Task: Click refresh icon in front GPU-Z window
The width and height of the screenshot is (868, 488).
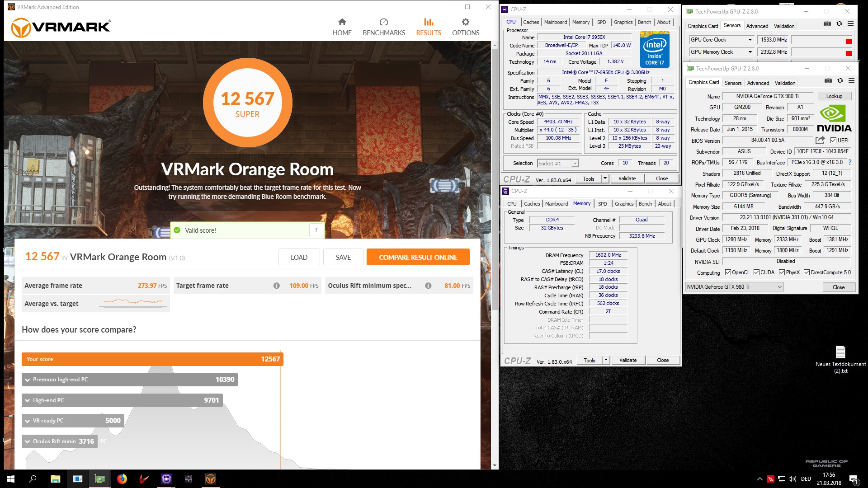Action: point(840,81)
